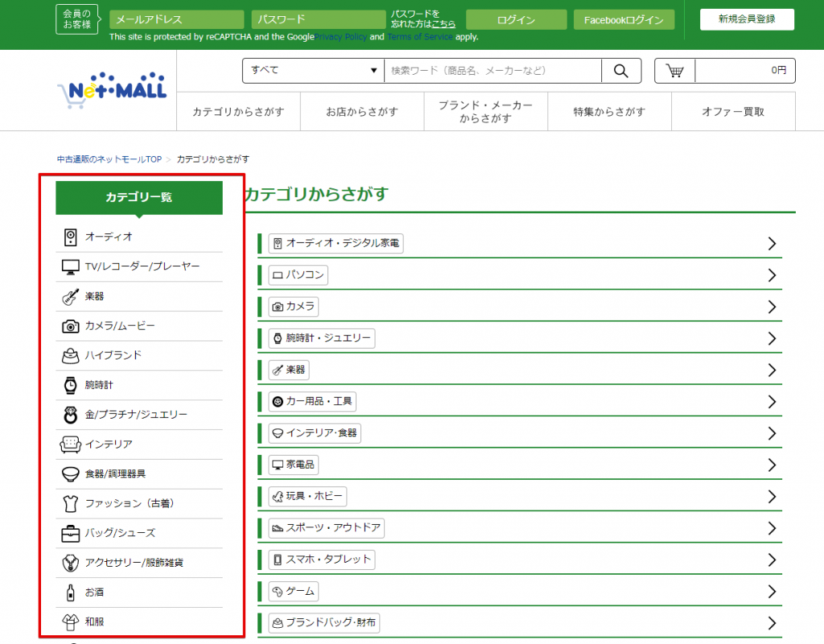Focus the 検索ワード search text box
The width and height of the screenshot is (824, 644).
[492, 71]
